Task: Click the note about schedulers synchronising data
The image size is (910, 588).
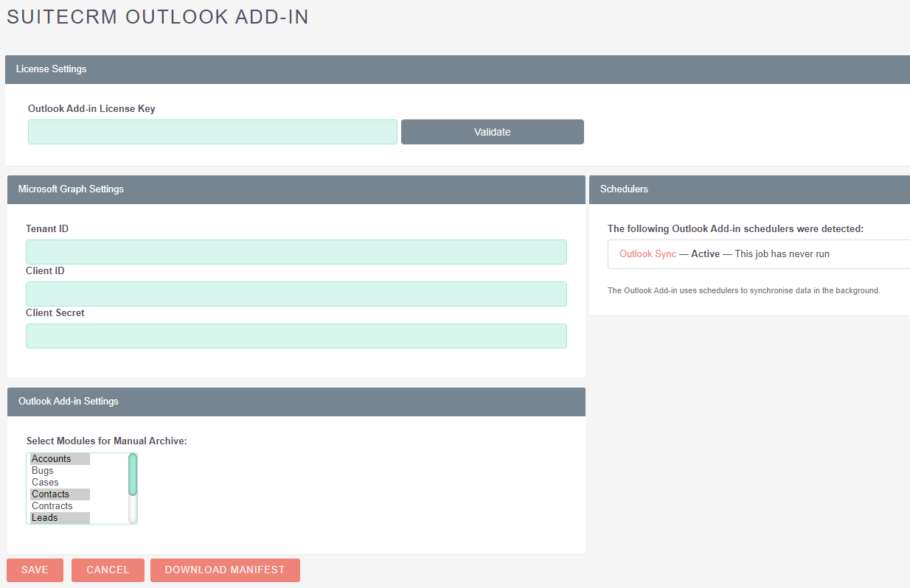Action: pos(744,290)
